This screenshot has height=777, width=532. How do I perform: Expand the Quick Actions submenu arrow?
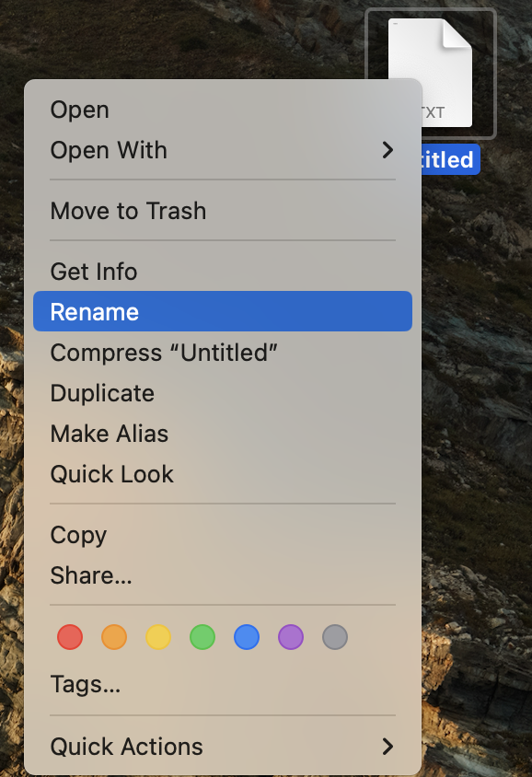point(387,747)
